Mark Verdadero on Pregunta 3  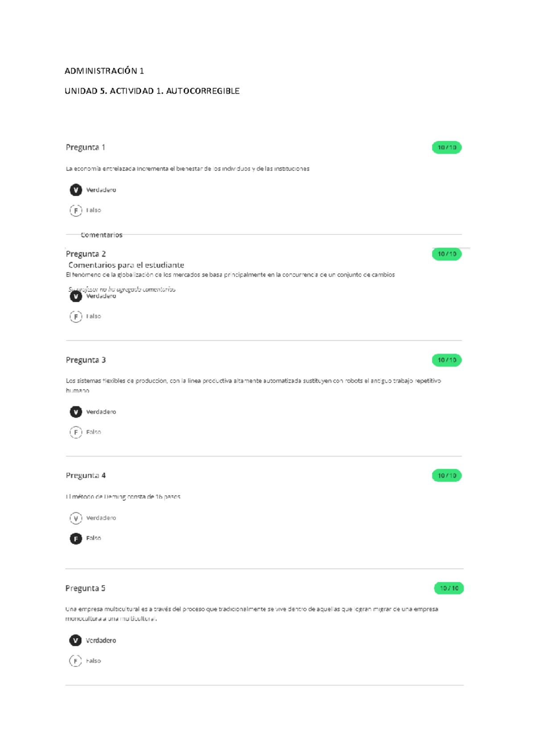coord(76,412)
